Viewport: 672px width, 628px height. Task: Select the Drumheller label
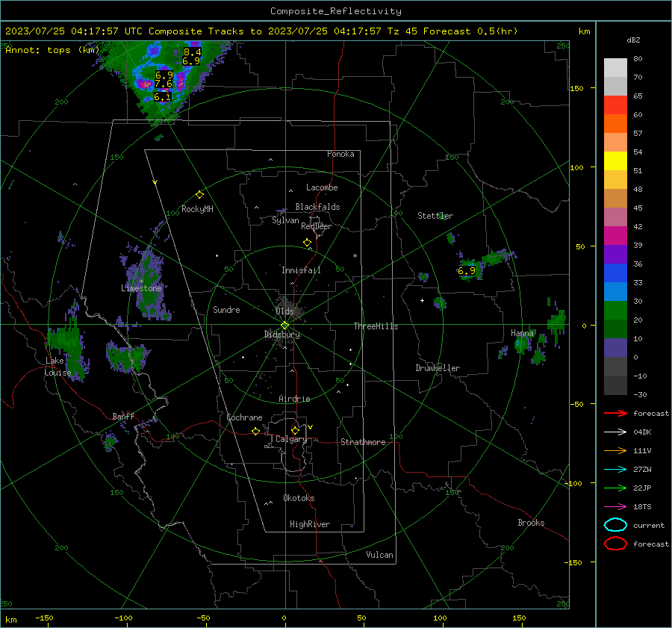pos(438,368)
